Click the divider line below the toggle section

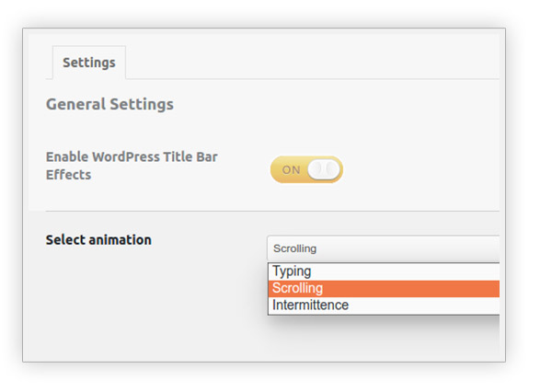[272, 212]
